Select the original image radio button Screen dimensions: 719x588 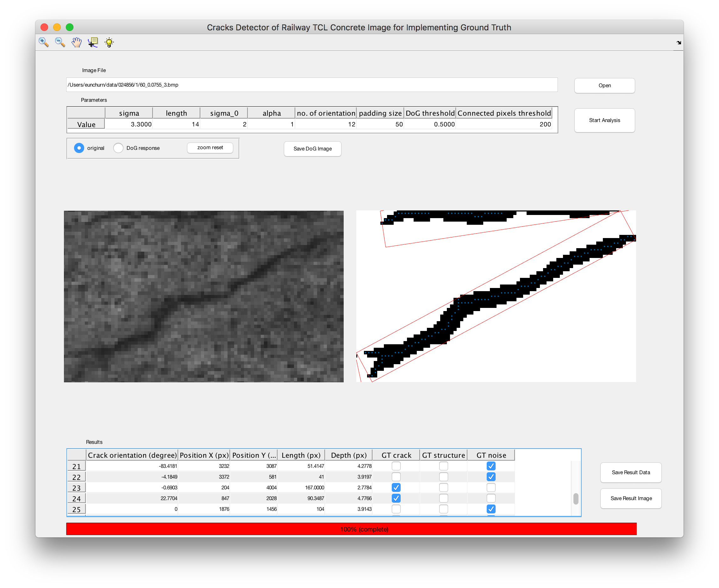tap(79, 148)
